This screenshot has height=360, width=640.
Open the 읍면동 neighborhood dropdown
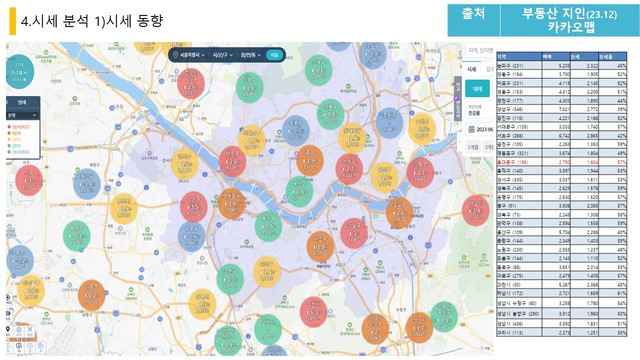251,55
